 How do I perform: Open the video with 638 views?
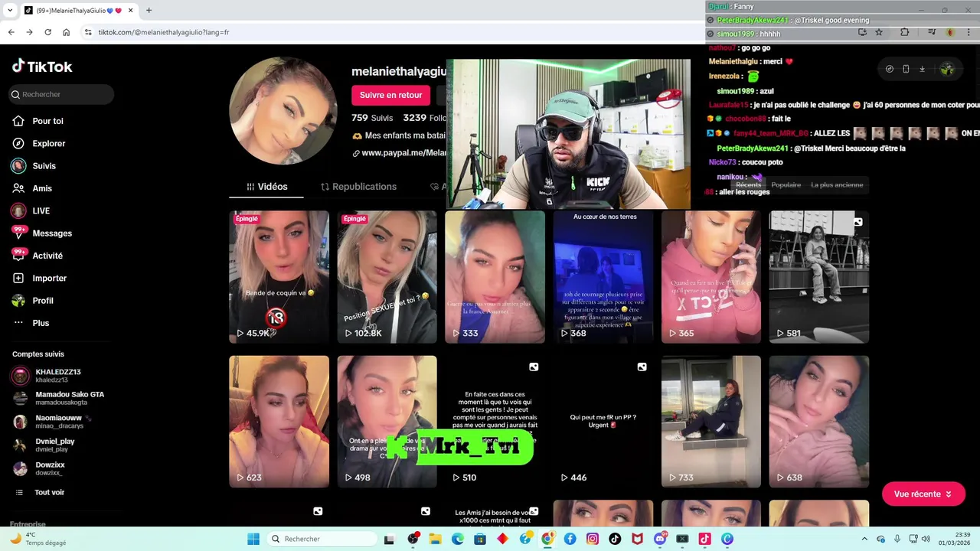[x=818, y=421]
